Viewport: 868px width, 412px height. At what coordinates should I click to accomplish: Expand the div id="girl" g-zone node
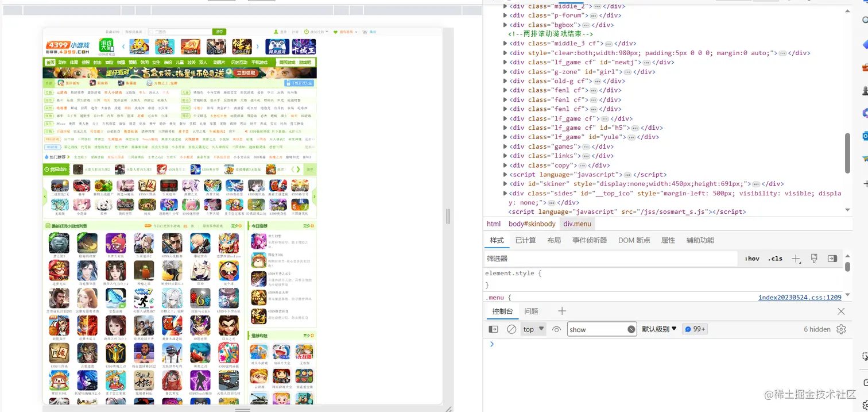(x=505, y=72)
